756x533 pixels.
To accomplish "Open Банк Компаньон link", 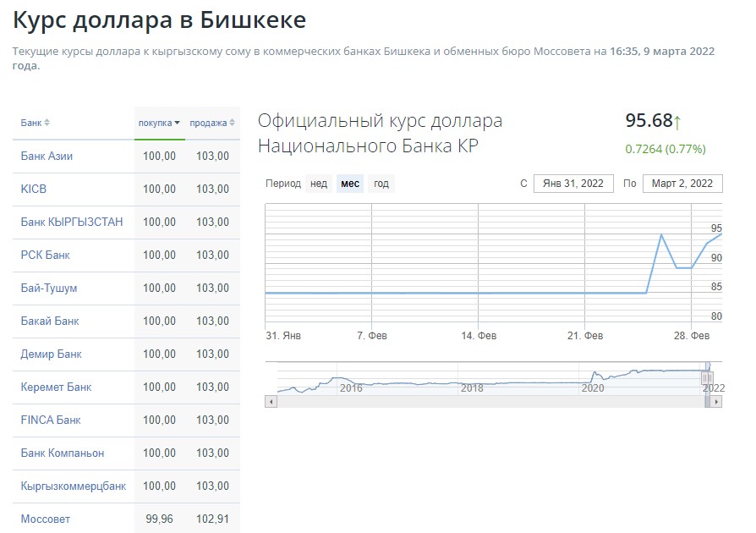I will [63, 453].
